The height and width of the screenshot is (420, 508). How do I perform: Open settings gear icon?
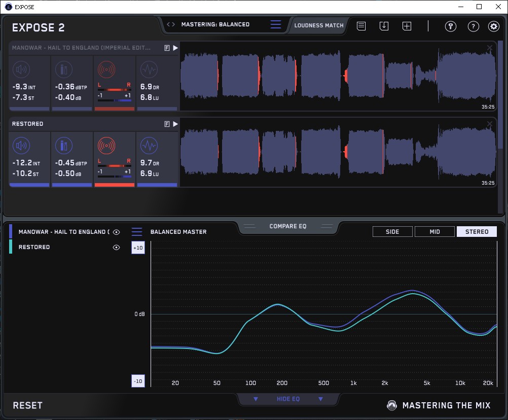[493, 26]
